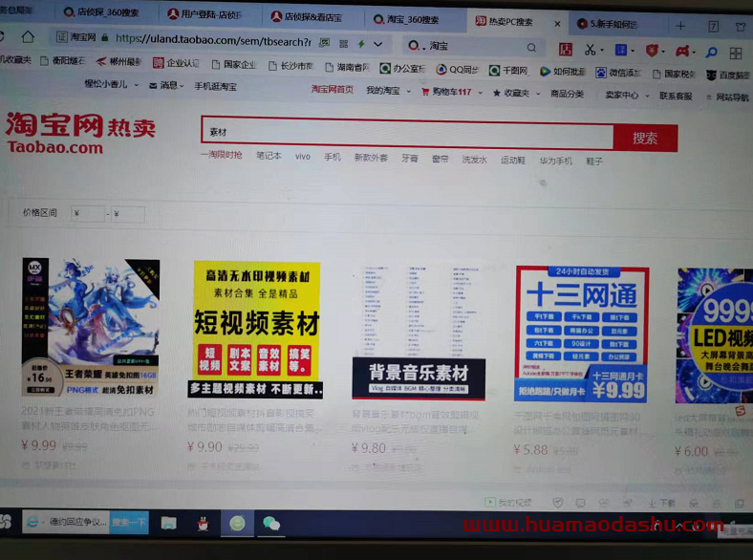Open 百度脑图 bookmark
The image size is (753, 560).
click(x=728, y=75)
